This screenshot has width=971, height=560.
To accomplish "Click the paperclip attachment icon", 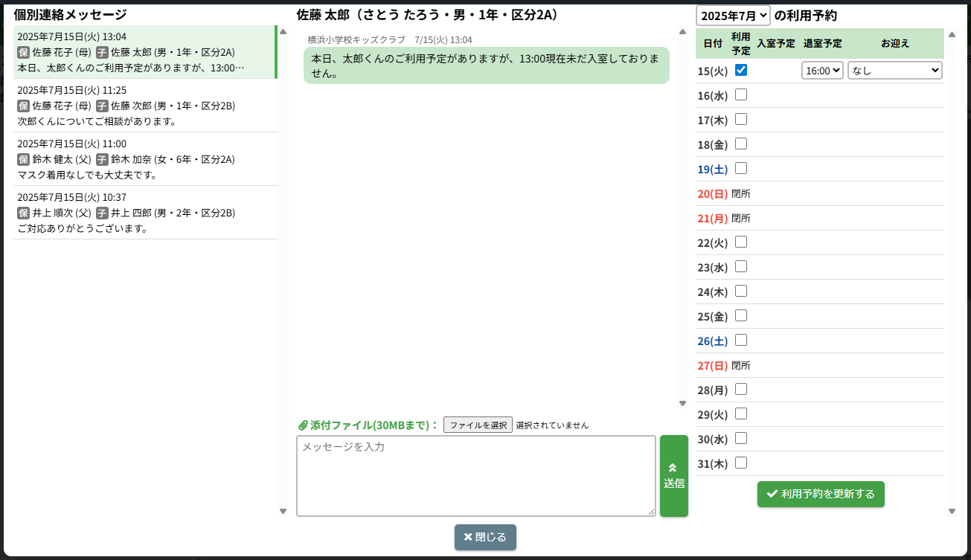I will (x=303, y=425).
